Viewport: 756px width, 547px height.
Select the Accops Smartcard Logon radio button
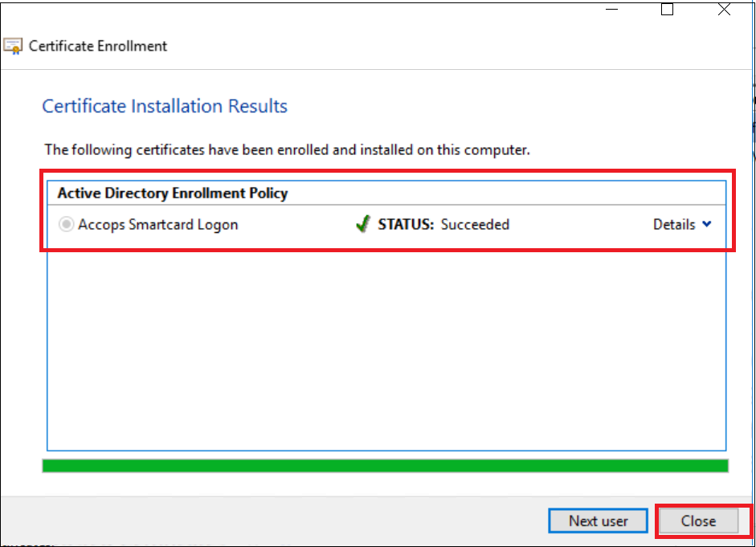(x=66, y=225)
